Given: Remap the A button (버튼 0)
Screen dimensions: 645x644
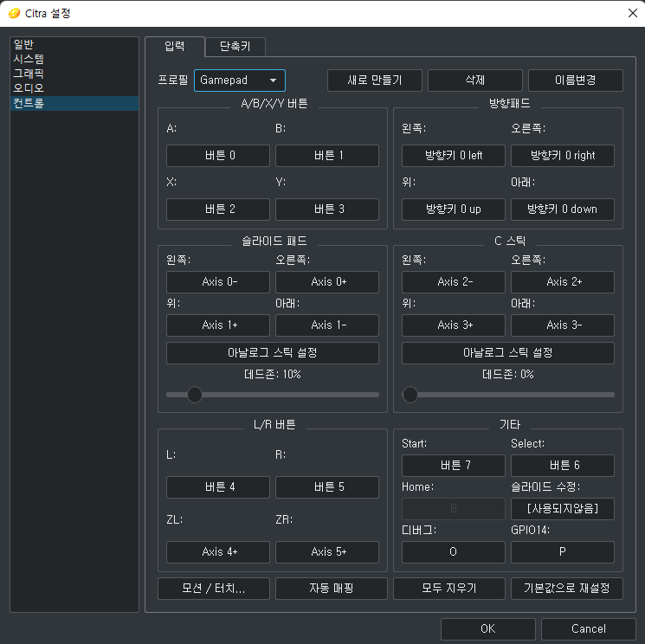Looking at the screenshot, I should click(217, 156).
